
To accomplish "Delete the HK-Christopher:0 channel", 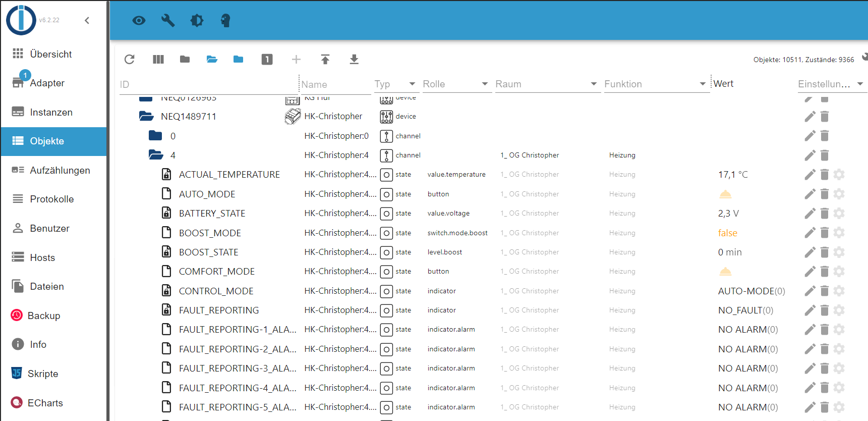I will click(825, 136).
